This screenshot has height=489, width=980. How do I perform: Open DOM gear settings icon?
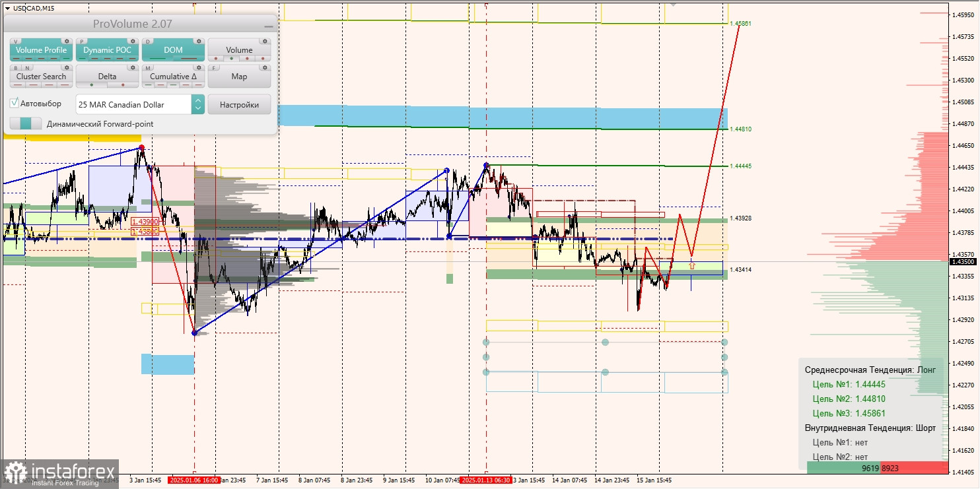(198, 41)
